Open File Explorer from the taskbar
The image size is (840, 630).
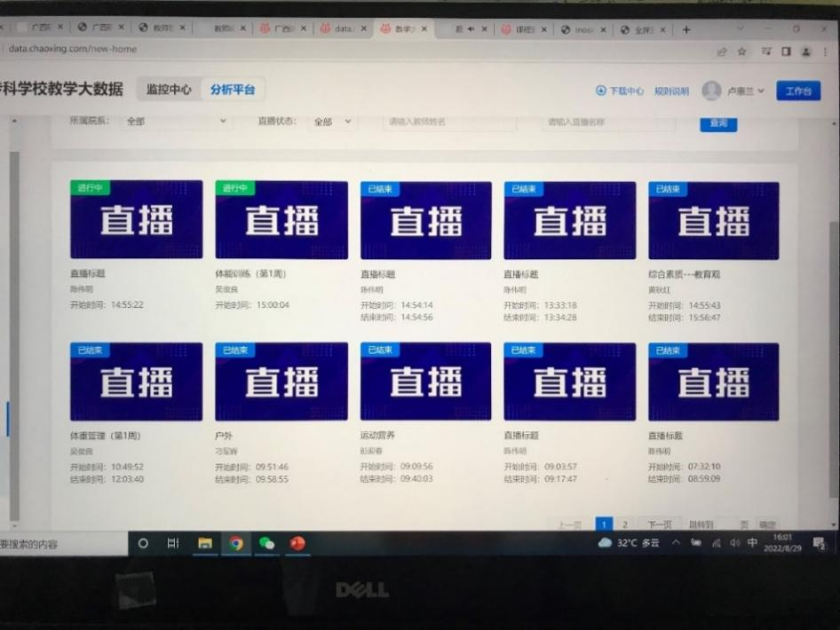205,543
